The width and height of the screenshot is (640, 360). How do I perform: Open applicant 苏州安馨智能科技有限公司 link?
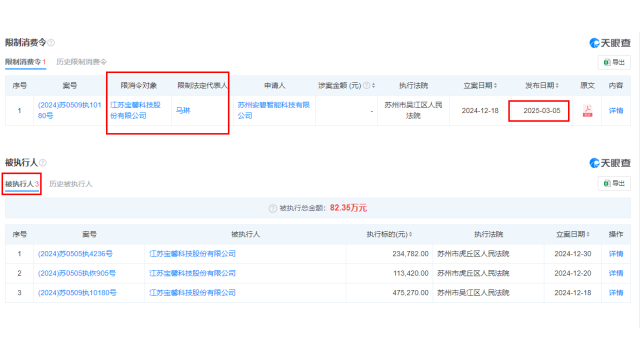tap(273, 110)
